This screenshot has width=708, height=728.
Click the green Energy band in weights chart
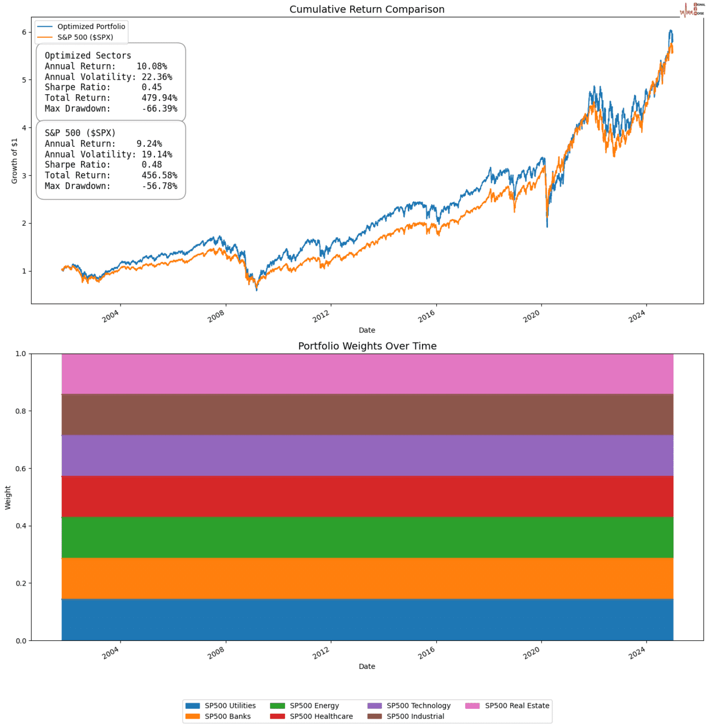367,537
